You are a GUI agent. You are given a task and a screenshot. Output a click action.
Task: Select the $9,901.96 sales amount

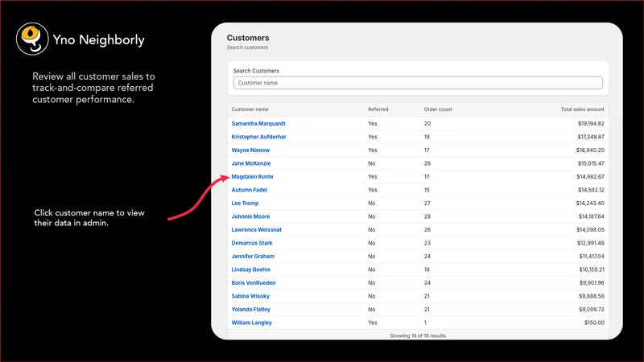click(x=592, y=283)
